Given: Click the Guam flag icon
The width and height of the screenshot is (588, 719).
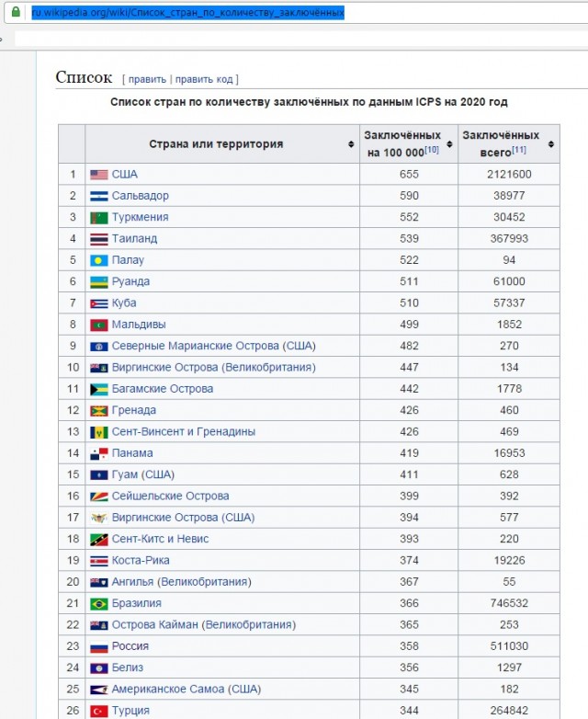Looking at the screenshot, I should (99, 475).
